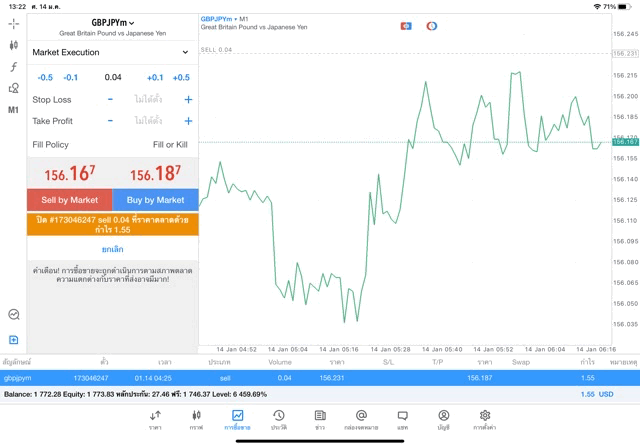This screenshot has width=640, height=447.
Task: Click the open price 156.231 cell
Action: pos(332,378)
